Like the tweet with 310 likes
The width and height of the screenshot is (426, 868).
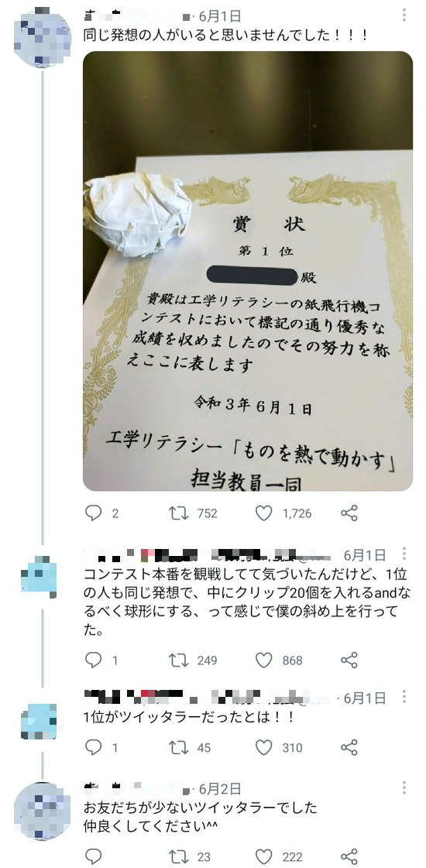coord(263,748)
